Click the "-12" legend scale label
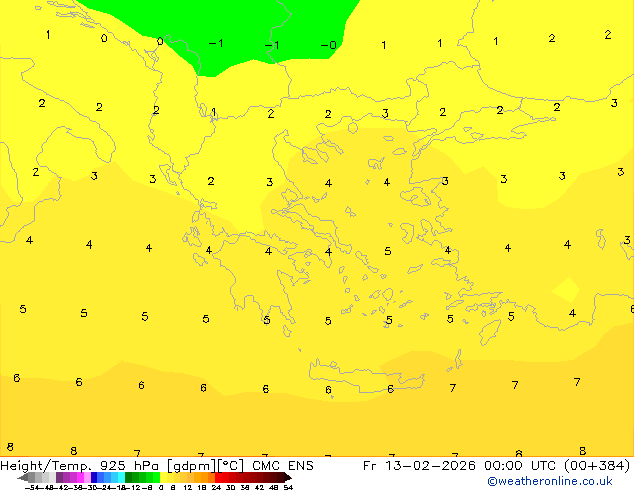The width and height of the screenshot is (634, 490). point(133,487)
